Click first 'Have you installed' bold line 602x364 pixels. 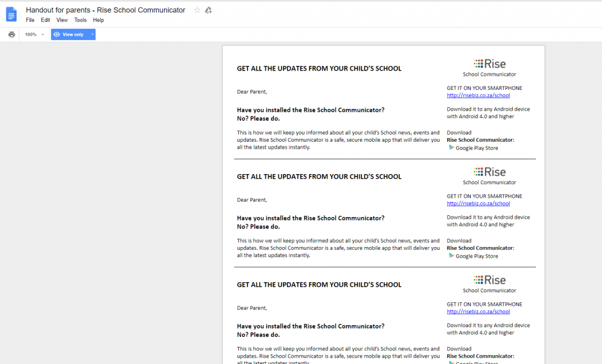tap(310, 110)
